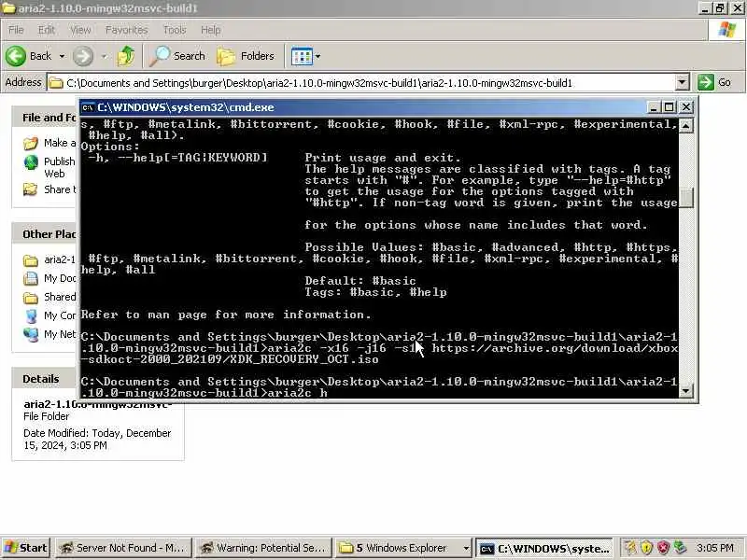747x560 pixels.
Task: Select the cmd.exe taskbar button
Action: pyautogui.click(x=545, y=548)
